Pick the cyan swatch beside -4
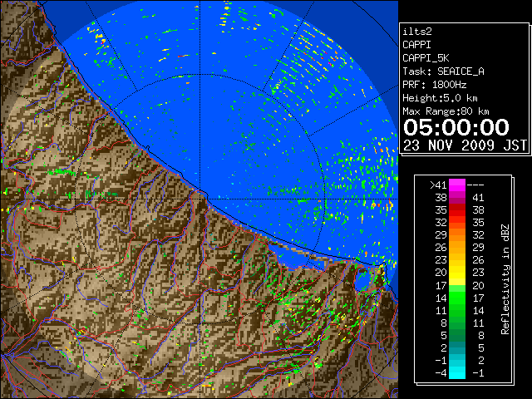 [x=457, y=373]
